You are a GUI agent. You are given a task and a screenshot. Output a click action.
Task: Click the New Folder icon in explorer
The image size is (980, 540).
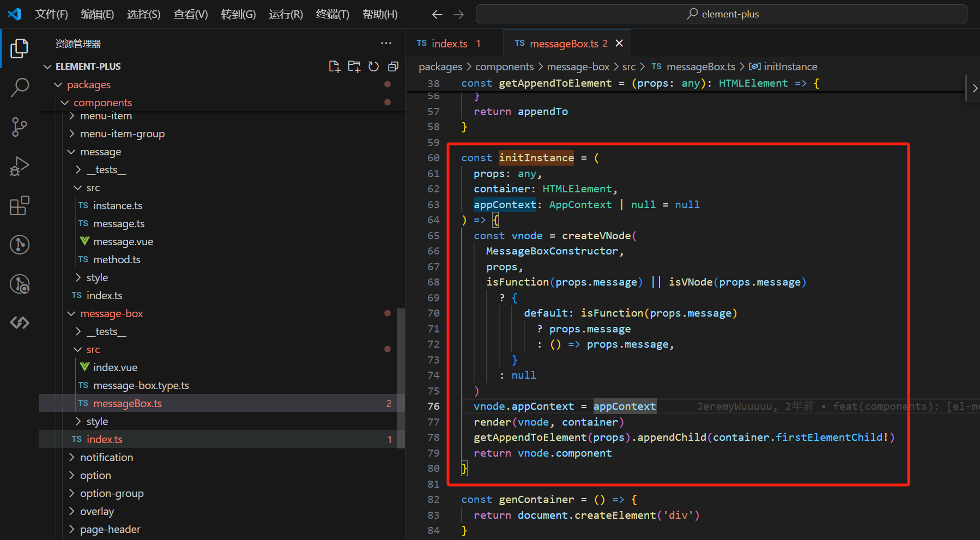354,66
